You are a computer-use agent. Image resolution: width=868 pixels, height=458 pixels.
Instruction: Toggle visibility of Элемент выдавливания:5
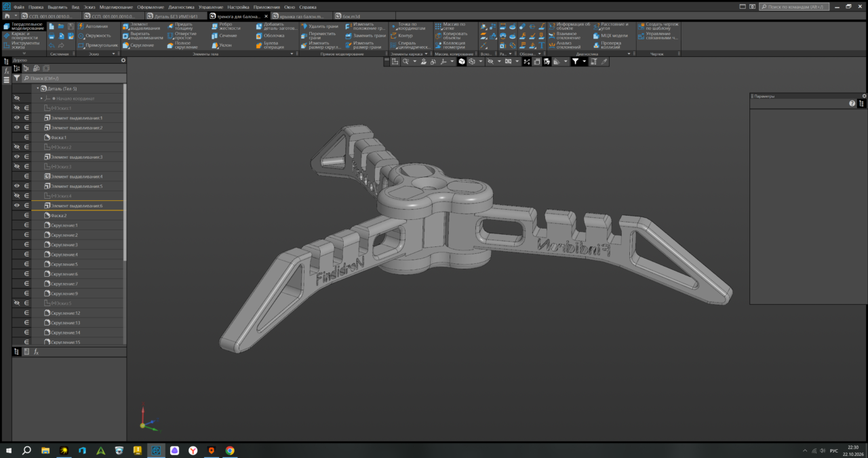click(x=17, y=186)
